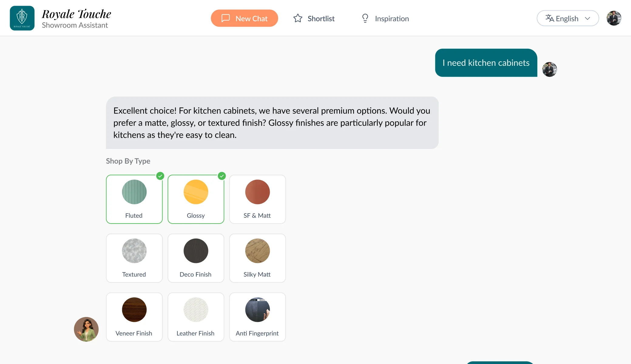Click the assistant's 'Excellent choice!' reply bubble
The height and width of the screenshot is (364, 631).
[x=272, y=123]
